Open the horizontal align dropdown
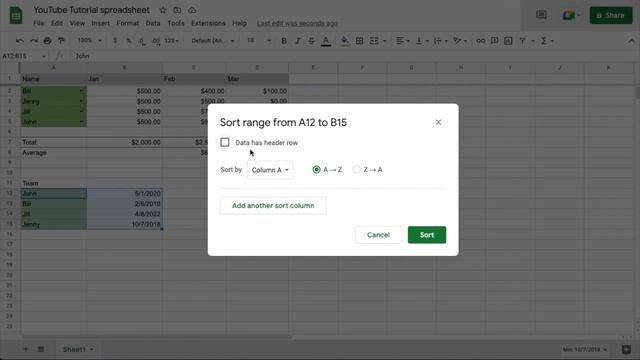This screenshot has width=640, height=360. click(x=402, y=41)
